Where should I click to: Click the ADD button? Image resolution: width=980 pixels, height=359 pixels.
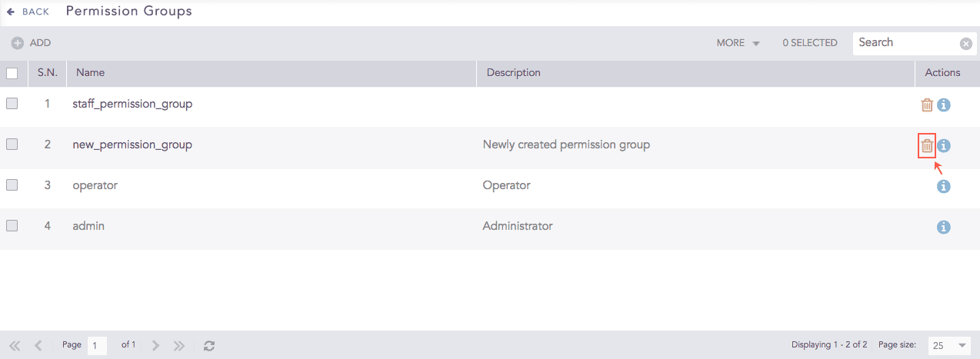31,43
